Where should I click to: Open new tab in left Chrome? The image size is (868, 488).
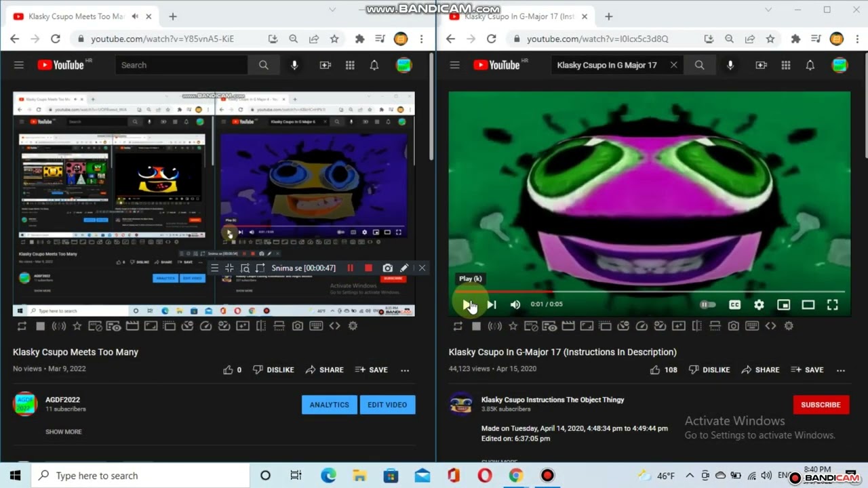tap(172, 16)
